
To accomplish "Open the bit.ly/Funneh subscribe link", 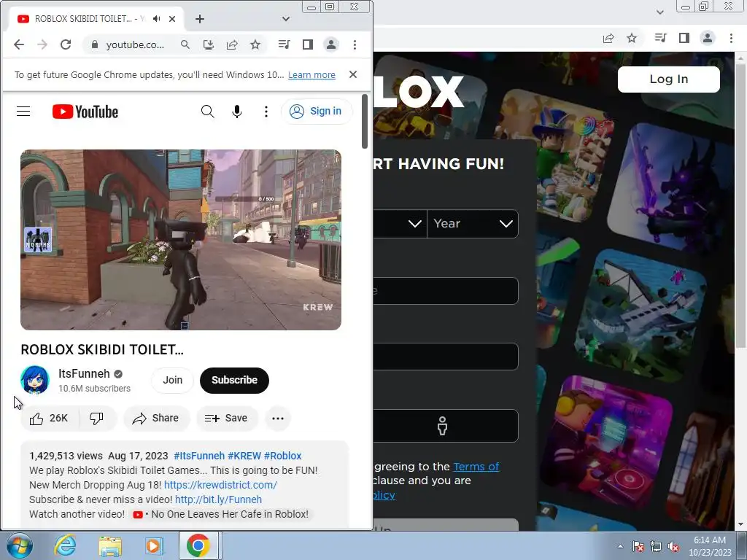I will (x=218, y=499).
